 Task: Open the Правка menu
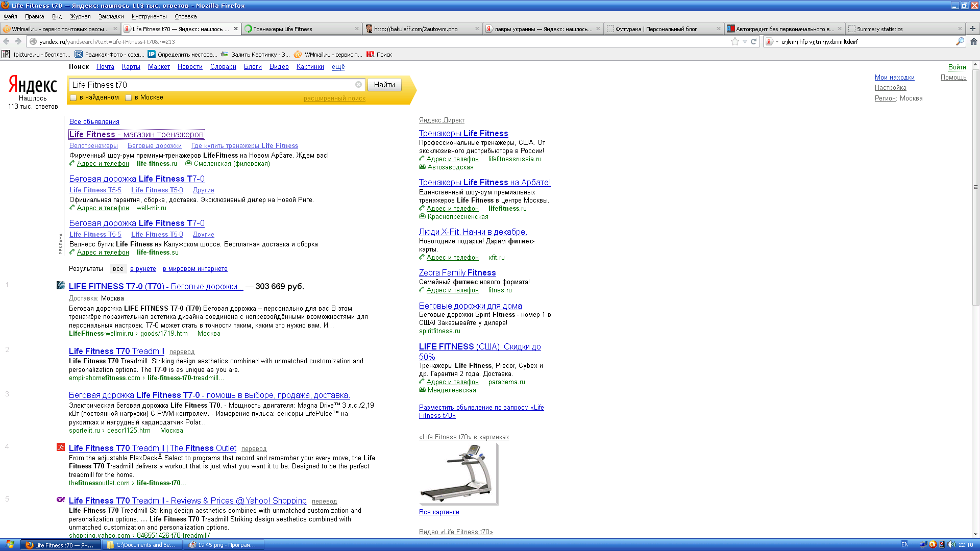click(35, 16)
